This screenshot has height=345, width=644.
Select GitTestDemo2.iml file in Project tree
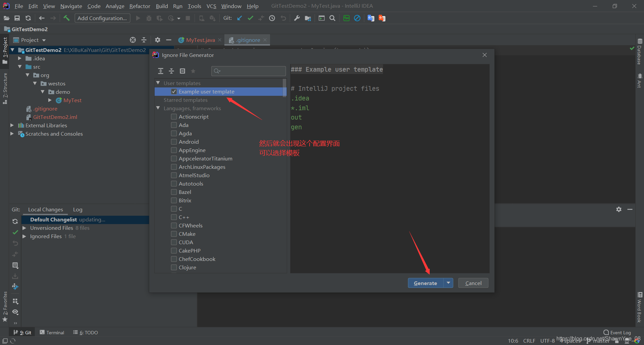(55, 117)
